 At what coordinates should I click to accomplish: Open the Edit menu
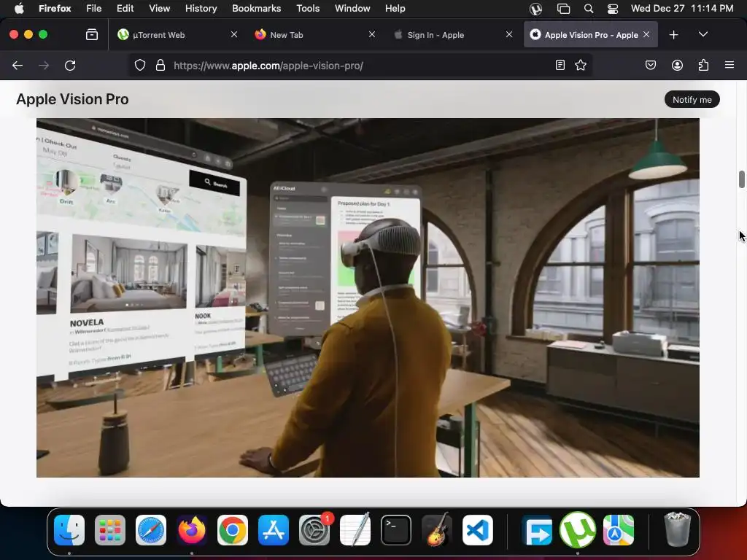tap(125, 8)
